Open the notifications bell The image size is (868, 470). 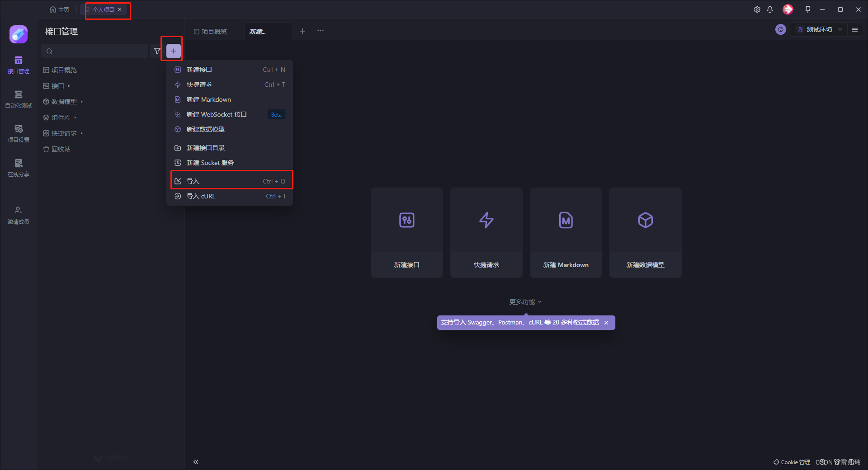(x=770, y=9)
